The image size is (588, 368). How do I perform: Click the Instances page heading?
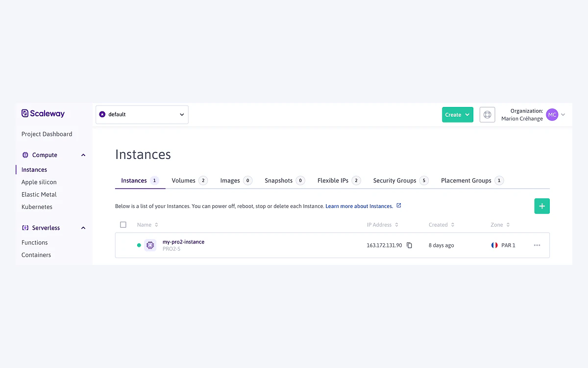tap(143, 155)
